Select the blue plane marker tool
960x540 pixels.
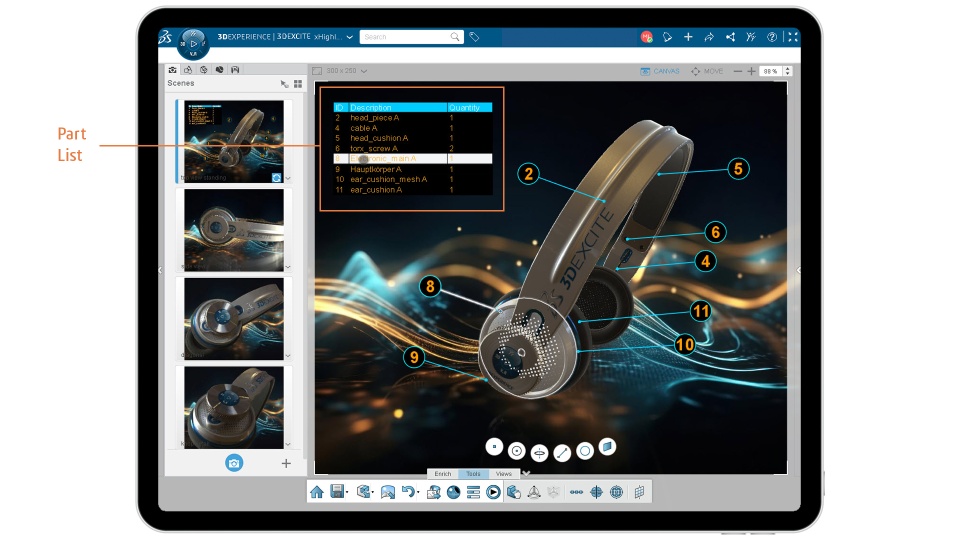point(607,446)
